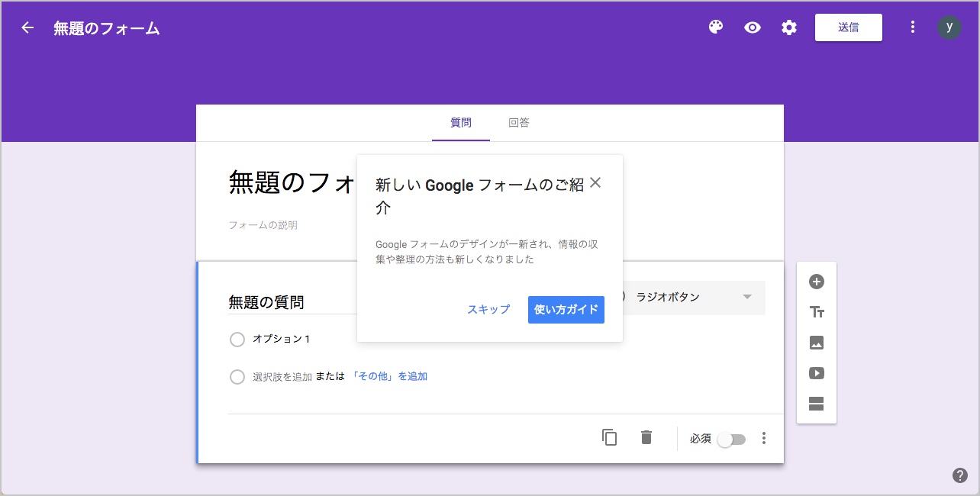Click the radio circle next to 選択肢を追加

pos(237,377)
